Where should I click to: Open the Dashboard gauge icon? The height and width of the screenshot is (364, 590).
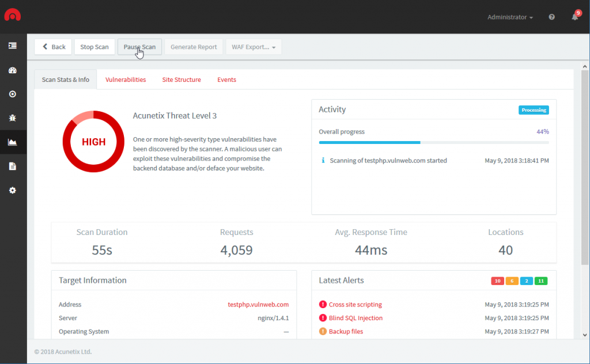point(13,70)
